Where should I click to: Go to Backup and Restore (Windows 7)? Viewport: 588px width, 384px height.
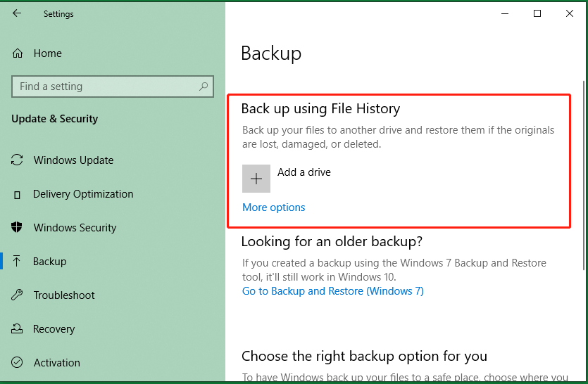point(332,291)
